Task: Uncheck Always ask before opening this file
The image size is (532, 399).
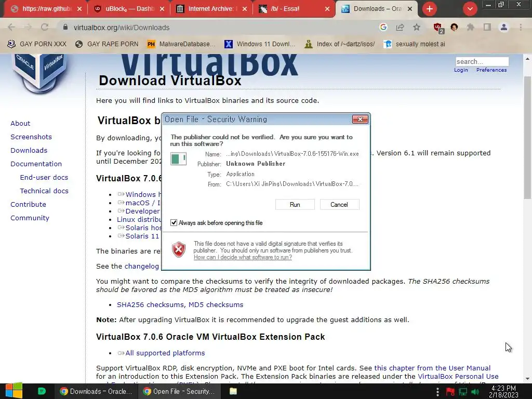Action: point(174,222)
